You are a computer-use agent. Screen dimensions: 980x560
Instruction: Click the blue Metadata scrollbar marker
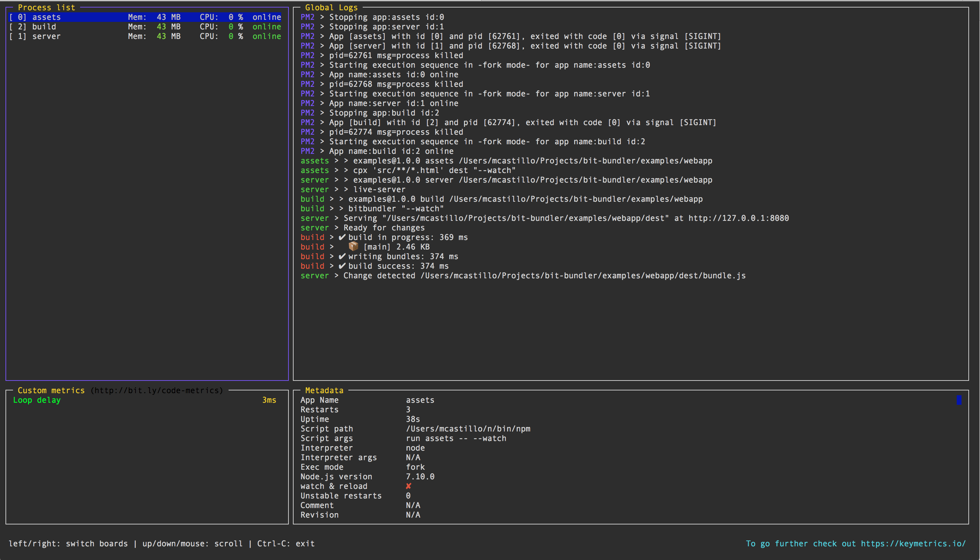[x=958, y=400]
